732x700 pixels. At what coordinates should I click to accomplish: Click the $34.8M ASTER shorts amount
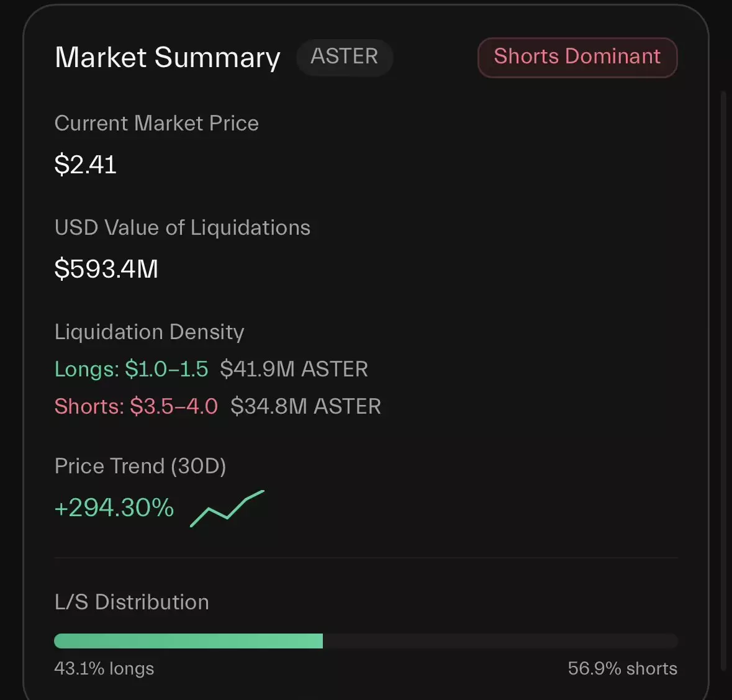tap(305, 406)
